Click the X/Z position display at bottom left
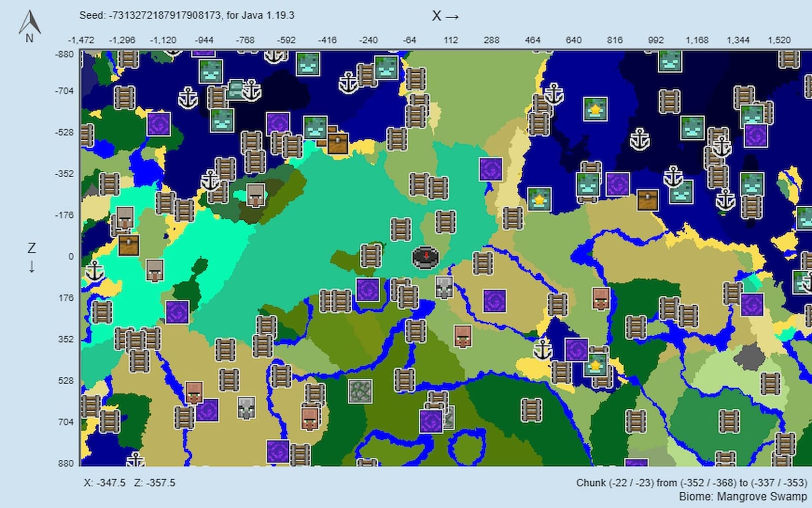This screenshot has height=508, width=812. (129, 483)
